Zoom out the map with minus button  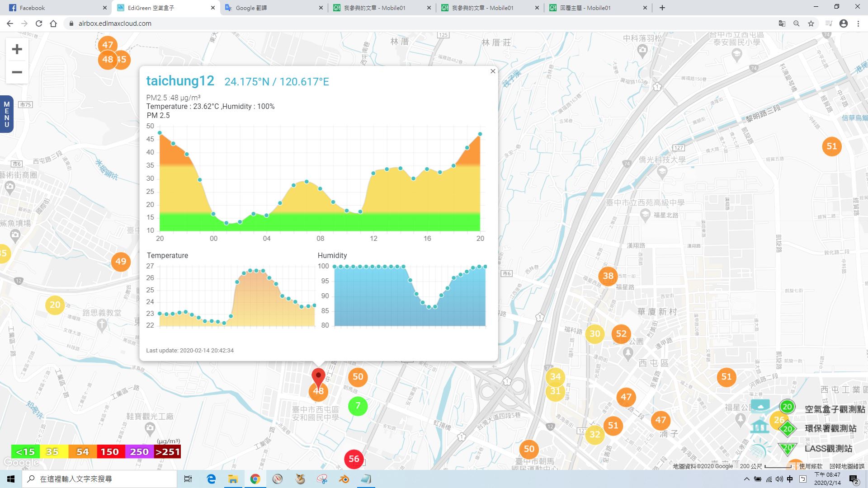pyautogui.click(x=17, y=72)
